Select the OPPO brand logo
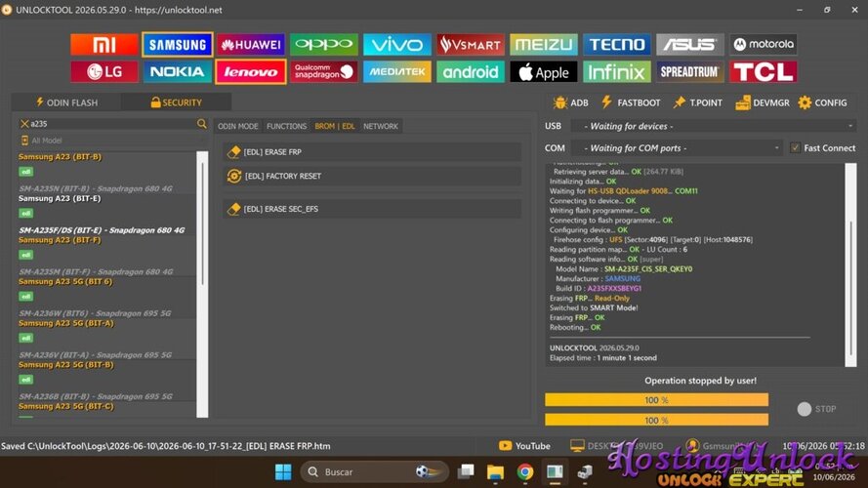The width and height of the screenshot is (868, 488). pos(324,45)
